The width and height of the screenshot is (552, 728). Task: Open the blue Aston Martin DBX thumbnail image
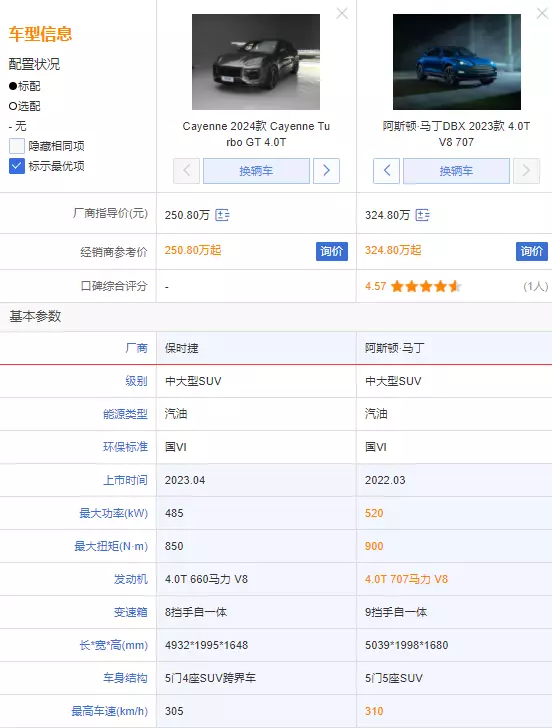coord(457,62)
